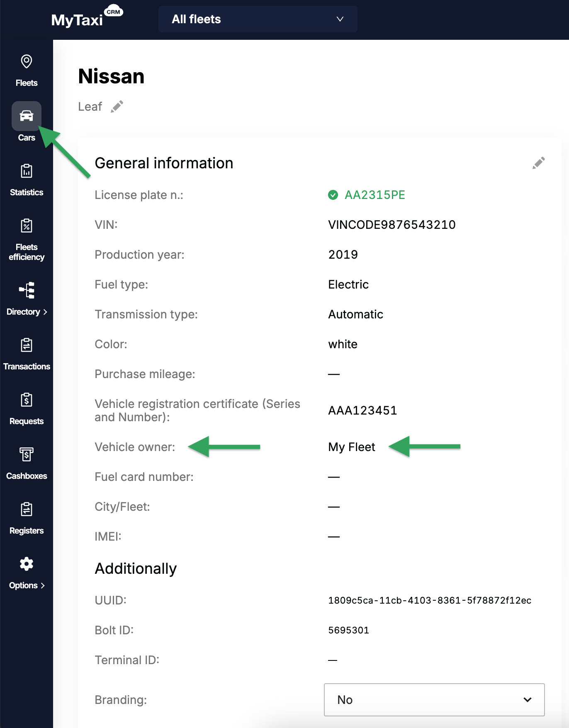The height and width of the screenshot is (728, 569).
Task: Click the Options gear icon
Action: coord(27,564)
